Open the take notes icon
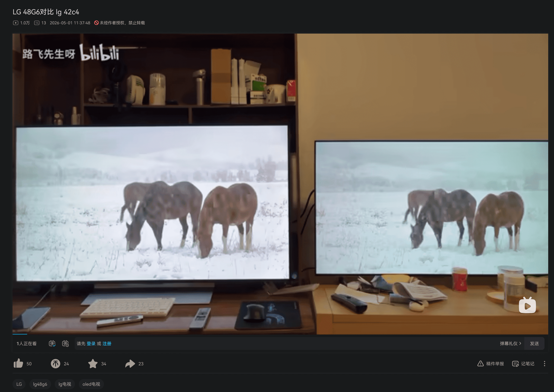This screenshot has width=554, height=392. [515, 364]
